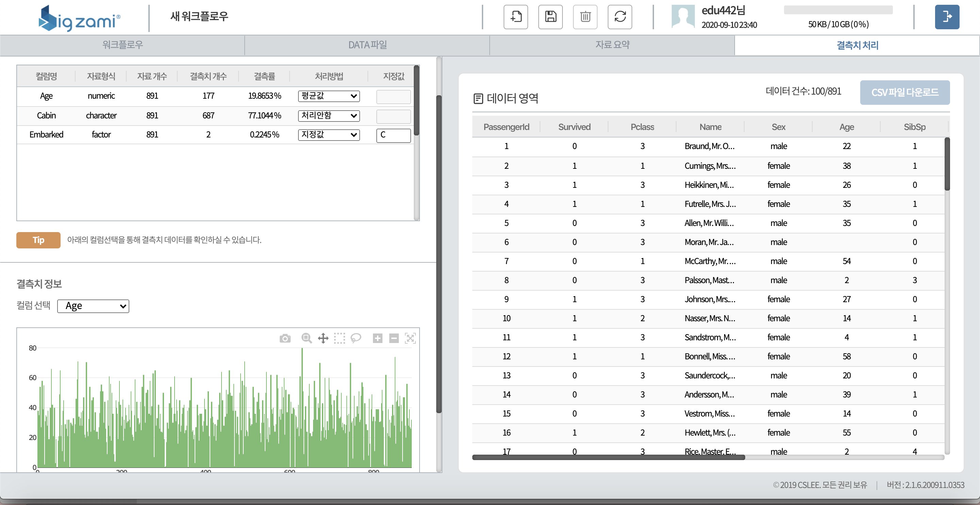Click the data table horizontal scrollbar

pyautogui.click(x=608, y=457)
